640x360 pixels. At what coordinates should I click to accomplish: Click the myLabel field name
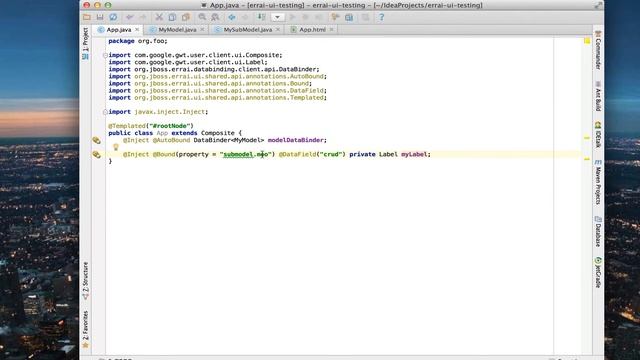pos(414,154)
